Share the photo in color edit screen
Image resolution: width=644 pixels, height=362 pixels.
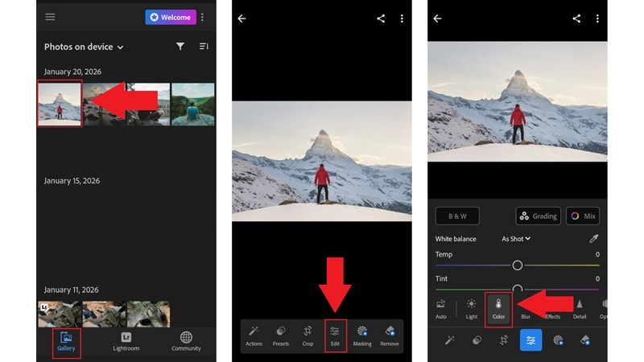point(576,19)
